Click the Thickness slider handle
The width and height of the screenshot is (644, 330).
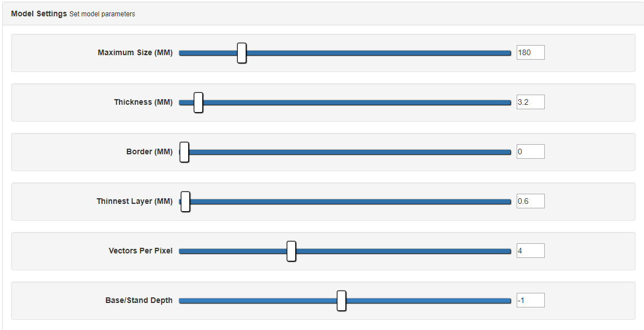click(198, 102)
